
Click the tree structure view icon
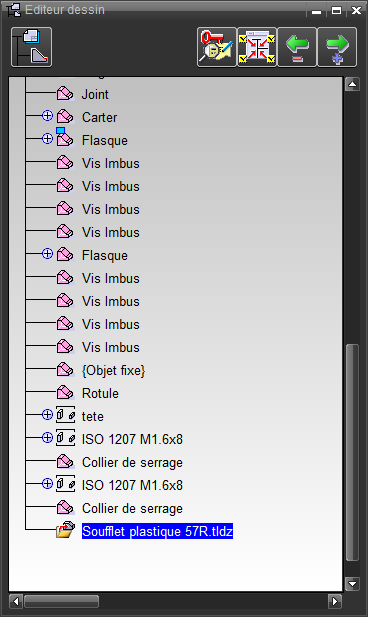point(31,47)
